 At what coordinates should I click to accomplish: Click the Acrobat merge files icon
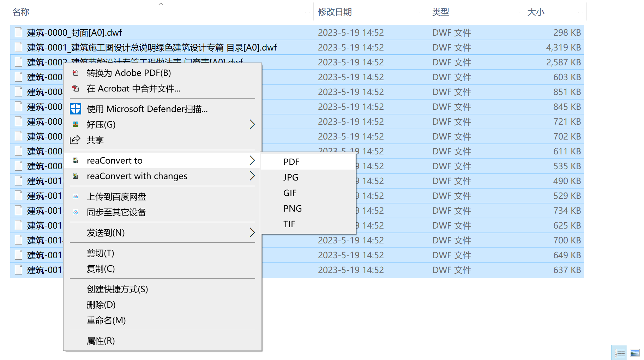[75, 89]
